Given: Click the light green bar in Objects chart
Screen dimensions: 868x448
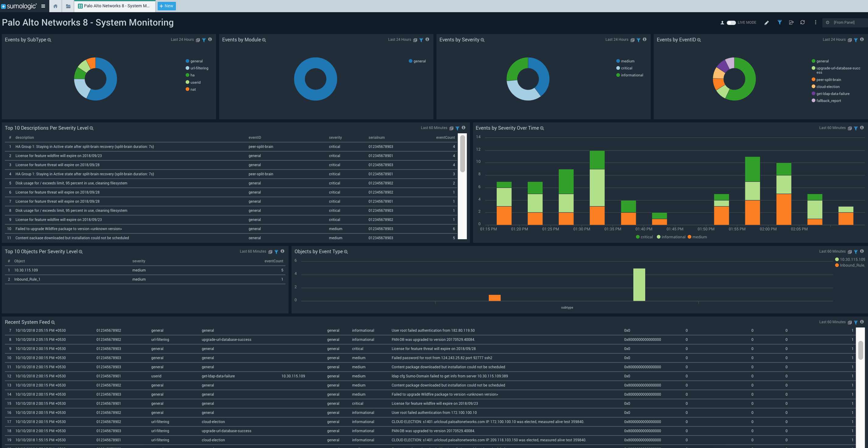Looking at the screenshot, I should click(x=639, y=285).
